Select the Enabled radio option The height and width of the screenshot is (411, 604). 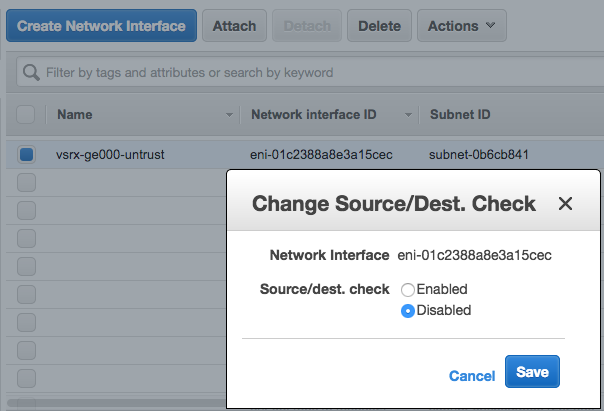click(x=408, y=289)
